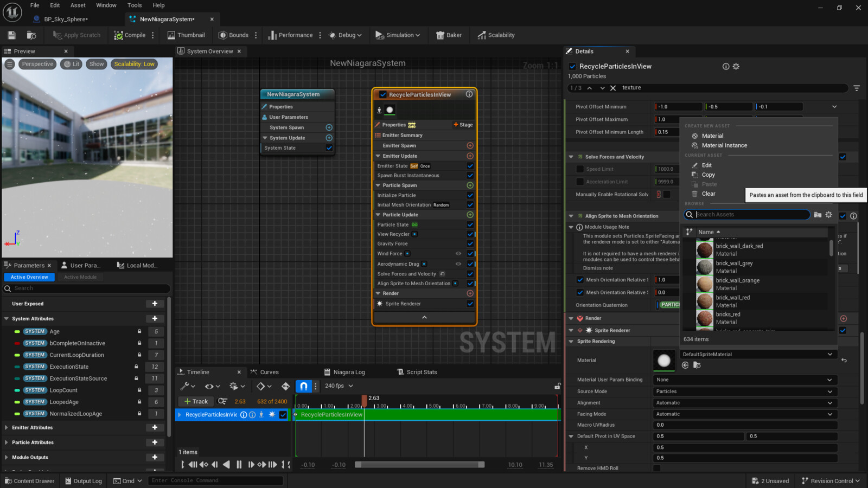The height and width of the screenshot is (488, 868).
Task: Click the timeline playhead at 2.63
Action: pos(364,400)
